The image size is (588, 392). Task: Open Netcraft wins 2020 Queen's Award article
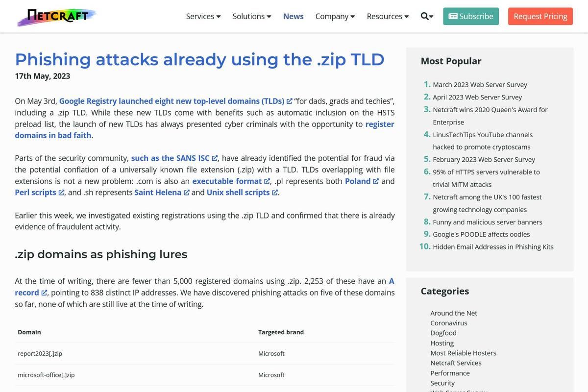click(x=490, y=116)
